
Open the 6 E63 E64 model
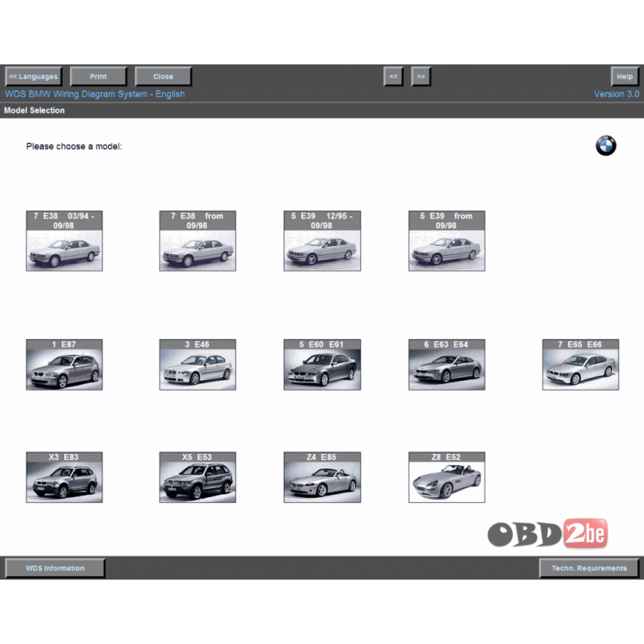tap(447, 365)
